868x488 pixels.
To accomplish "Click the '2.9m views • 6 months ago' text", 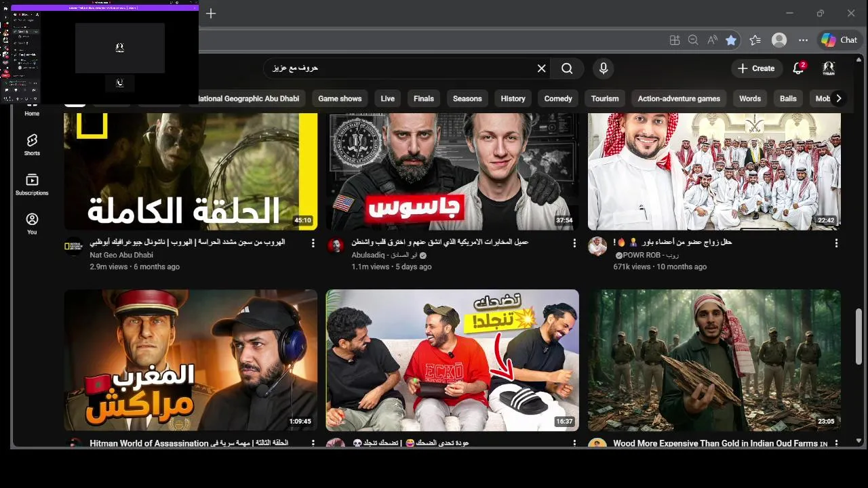I will (134, 267).
